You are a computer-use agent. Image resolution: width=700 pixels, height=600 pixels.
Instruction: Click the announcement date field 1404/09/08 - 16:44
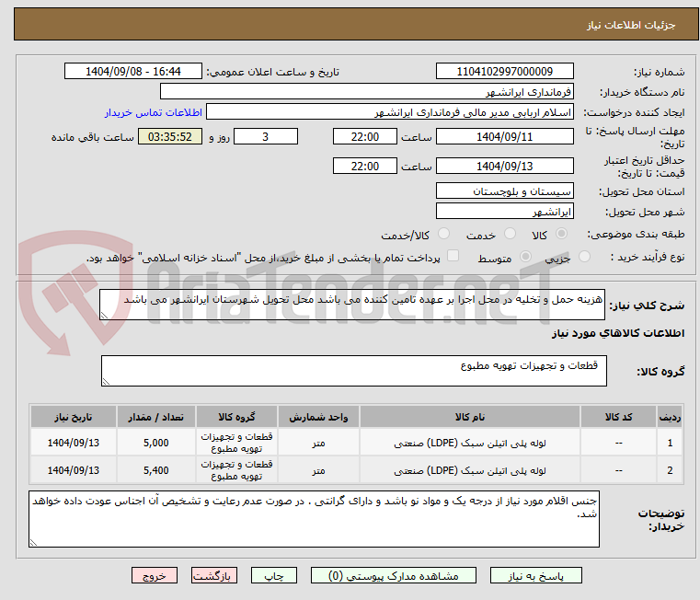click(x=133, y=72)
